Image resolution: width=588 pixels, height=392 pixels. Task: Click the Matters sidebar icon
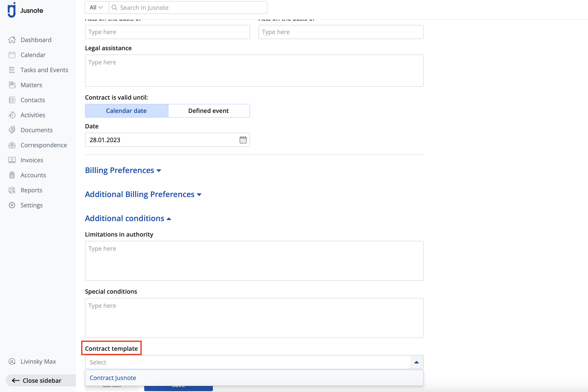(x=12, y=85)
